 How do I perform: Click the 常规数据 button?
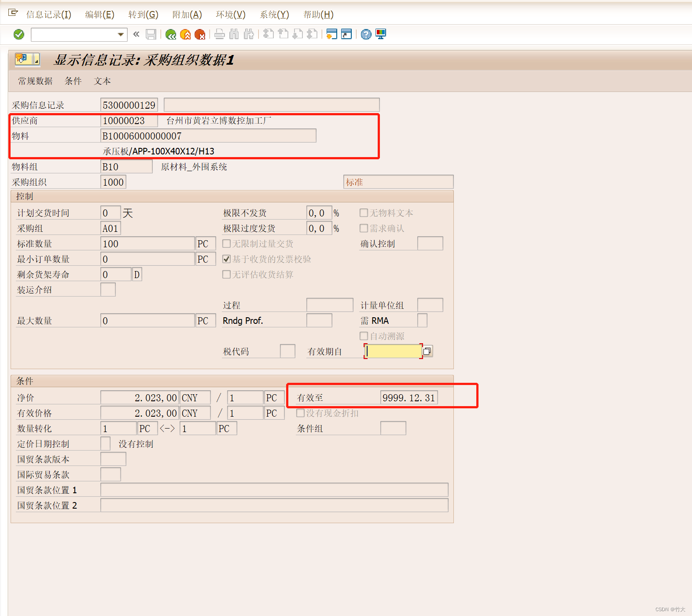(x=35, y=81)
